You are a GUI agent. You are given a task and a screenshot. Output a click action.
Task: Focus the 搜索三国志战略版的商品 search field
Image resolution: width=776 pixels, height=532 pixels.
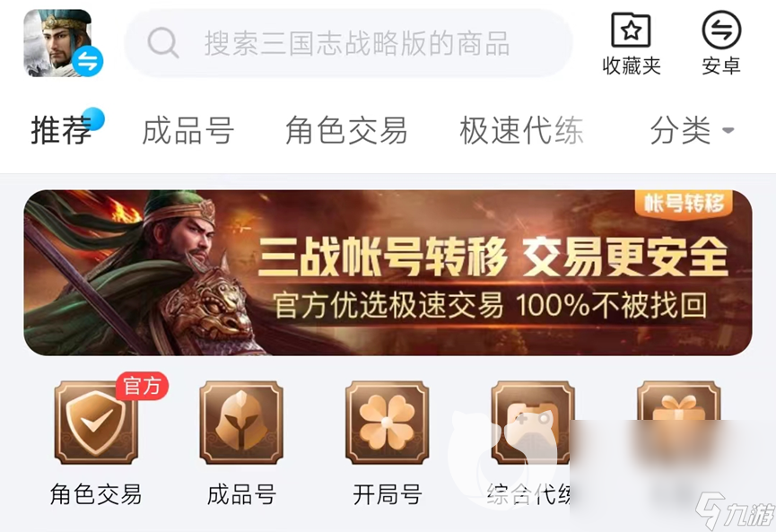(348, 43)
